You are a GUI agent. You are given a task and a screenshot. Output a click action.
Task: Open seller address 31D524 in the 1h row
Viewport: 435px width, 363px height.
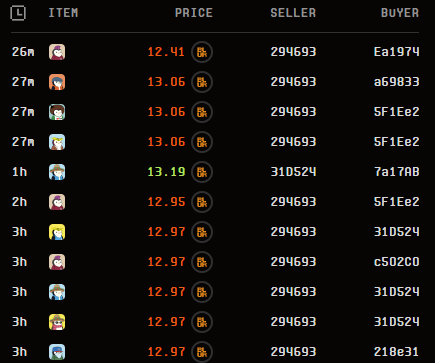pos(293,172)
